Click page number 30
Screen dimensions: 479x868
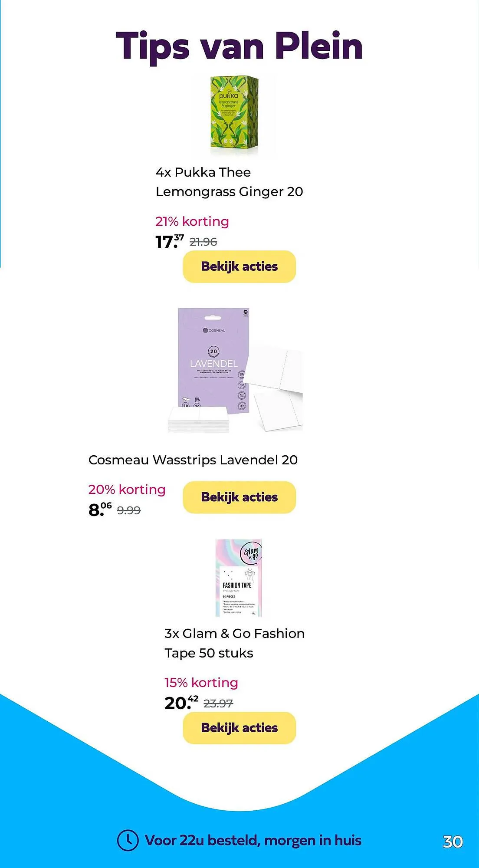[453, 842]
